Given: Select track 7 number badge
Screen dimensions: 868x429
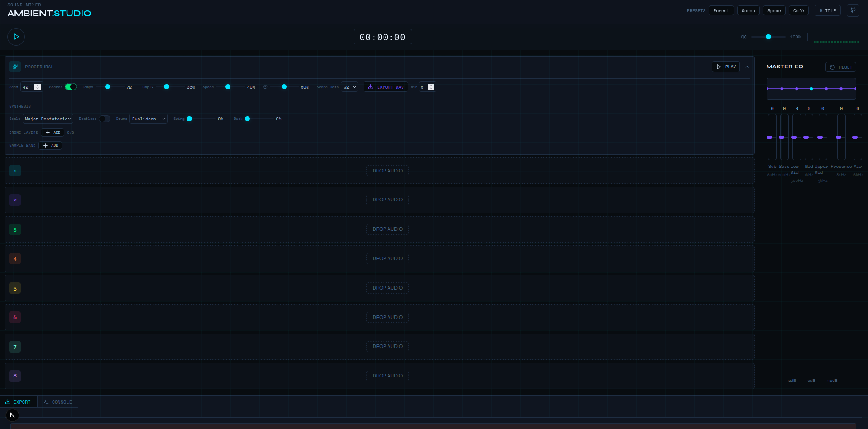Looking at the screenshot, I should (x=15, y=347).
